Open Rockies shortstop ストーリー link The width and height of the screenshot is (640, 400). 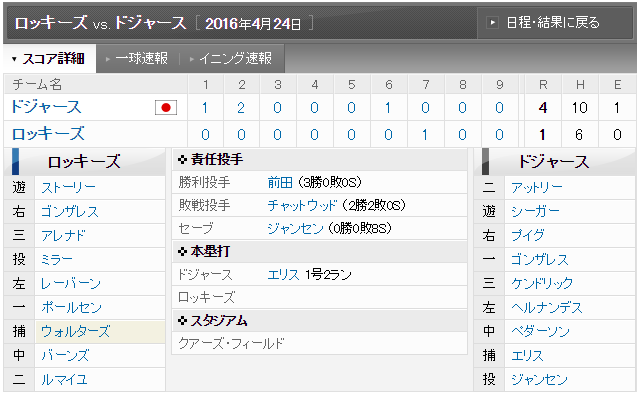[x=68, y=188]
